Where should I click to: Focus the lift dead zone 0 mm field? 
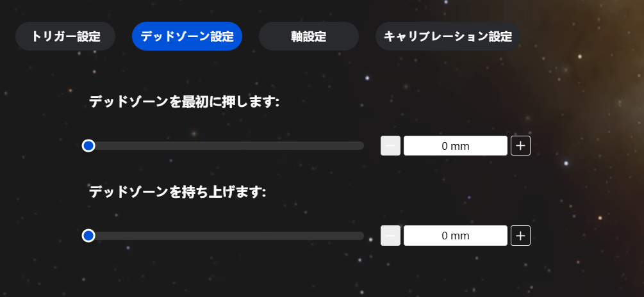[456, 236]
